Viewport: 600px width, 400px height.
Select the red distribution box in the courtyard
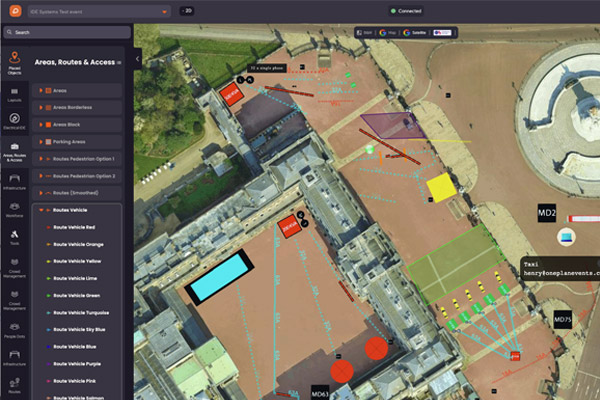289,227
